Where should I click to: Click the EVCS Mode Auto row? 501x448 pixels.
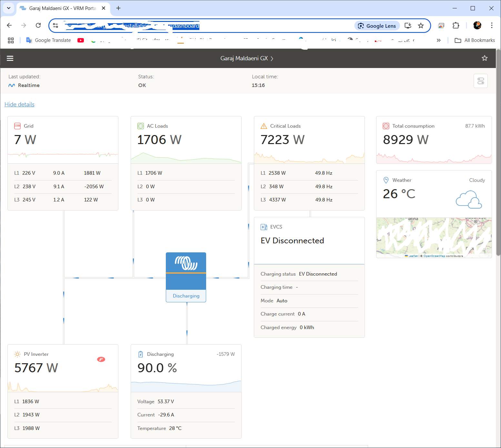[x=309, y=301]
